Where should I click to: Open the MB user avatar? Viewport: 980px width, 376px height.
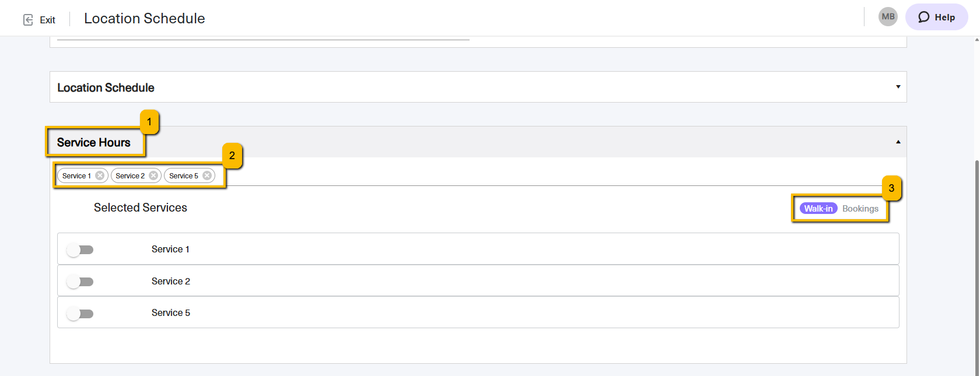pos(888,17)
